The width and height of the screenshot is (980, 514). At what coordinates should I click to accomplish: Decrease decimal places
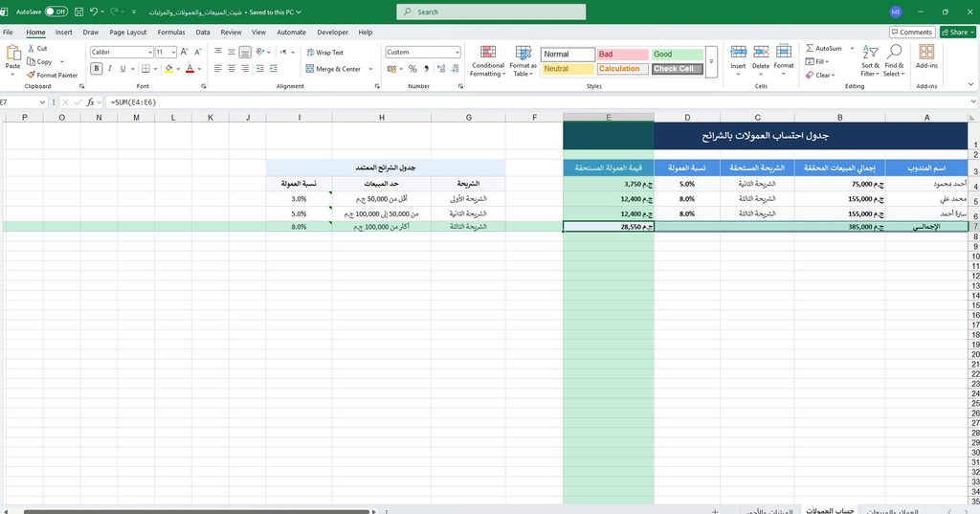[455, 69]
